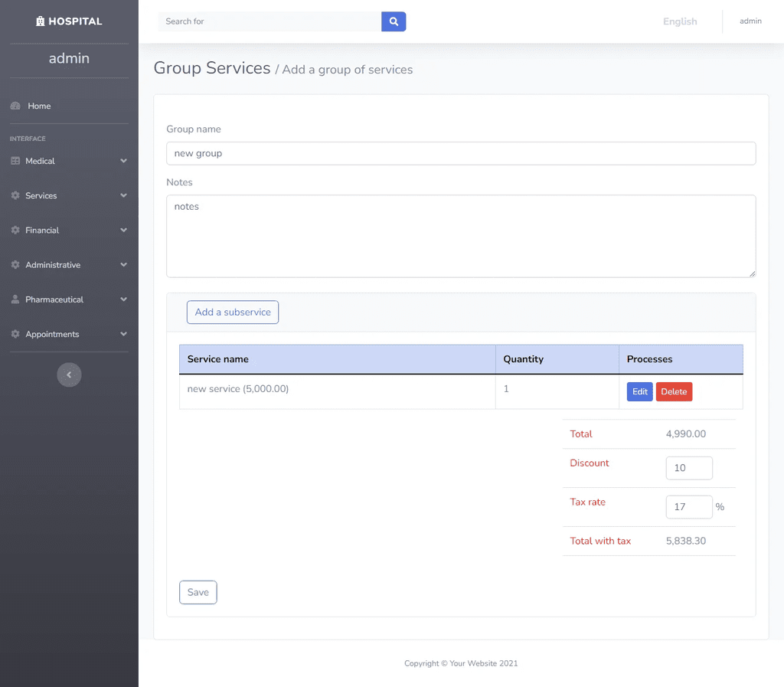Click the Group name input
The width and height of the screenshot is (784, 687).
461,153
